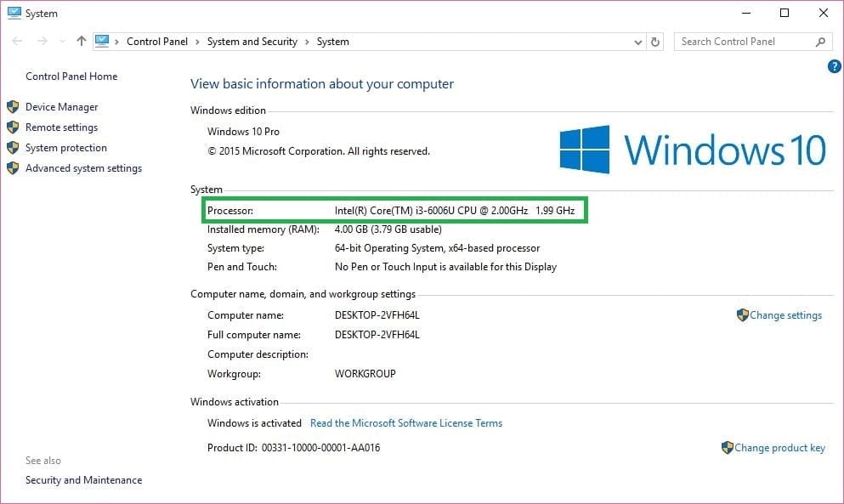Open Control Panel Home
Viewport: 844px width, 504px height.
point(71,76)
